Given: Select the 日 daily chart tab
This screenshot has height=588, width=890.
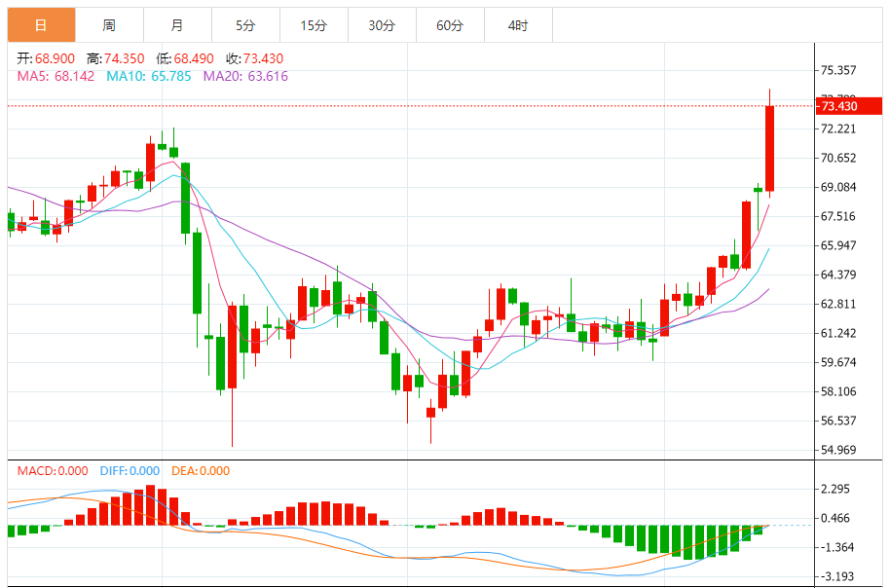Looking at the screenshot, I should [x=42, y=25].
